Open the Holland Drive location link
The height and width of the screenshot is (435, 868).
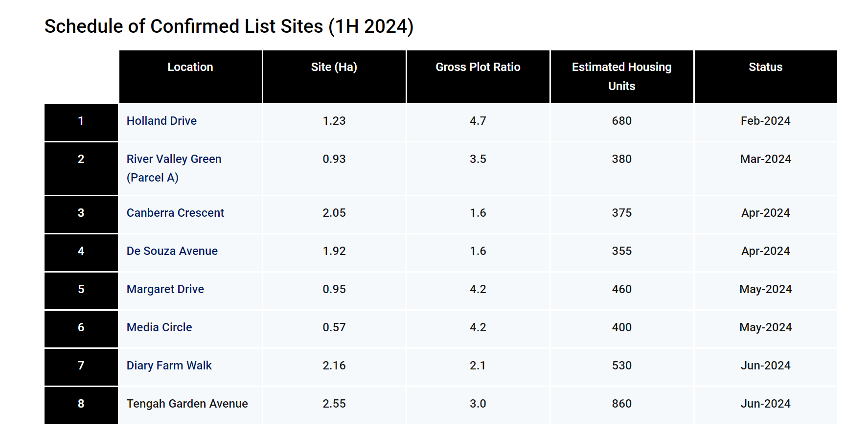click(x=161, y=121)
